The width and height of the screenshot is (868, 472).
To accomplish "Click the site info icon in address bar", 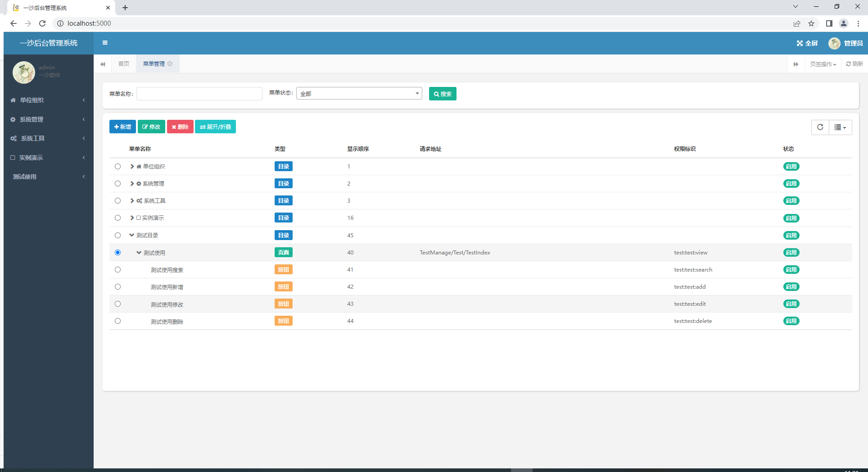I will click(x=60, y=23).
